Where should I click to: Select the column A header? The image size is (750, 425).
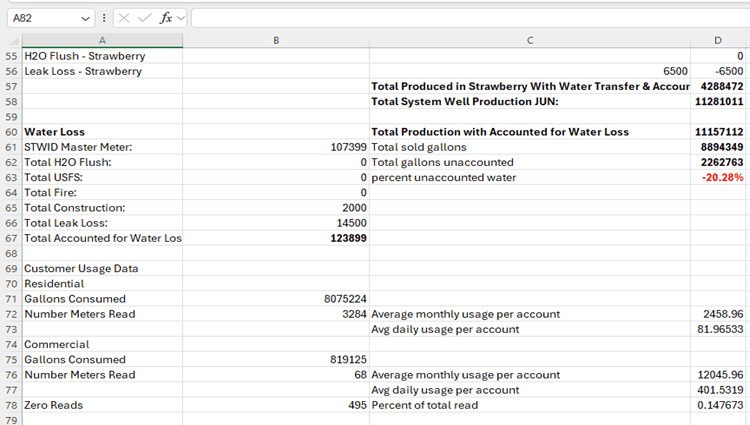101,41
